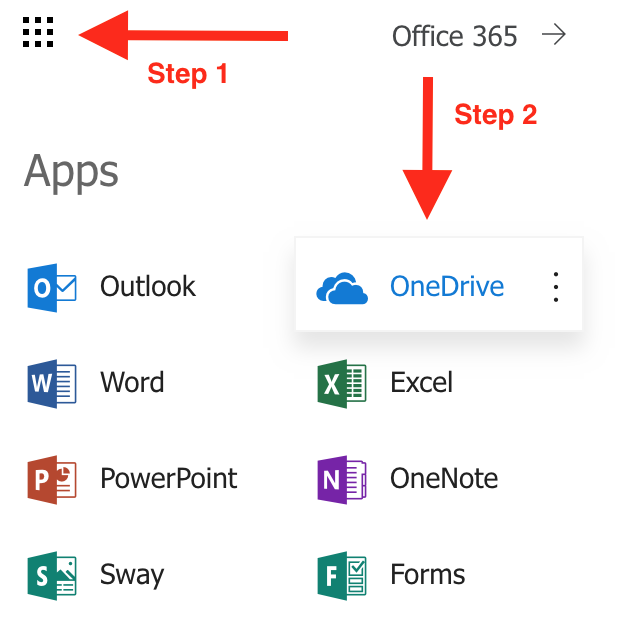Click the Forms app icon
This screenshot has width=622, height=638.
tap(342, 576)
